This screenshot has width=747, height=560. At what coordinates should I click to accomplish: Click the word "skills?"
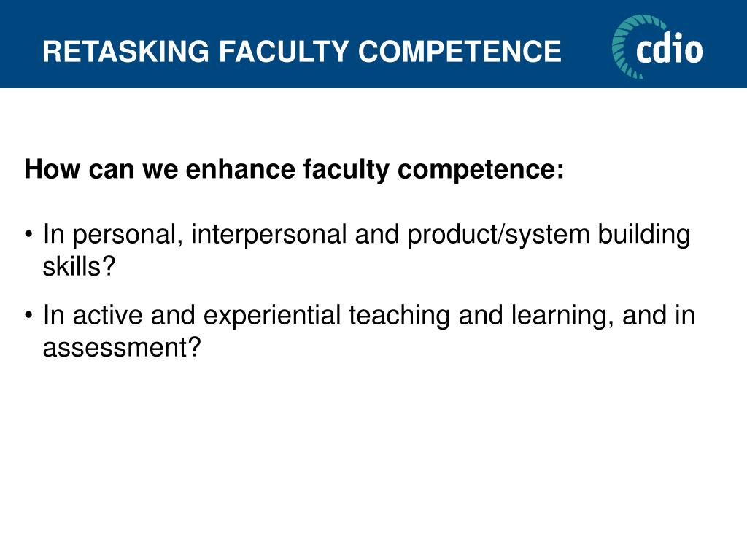coord(79,266)
